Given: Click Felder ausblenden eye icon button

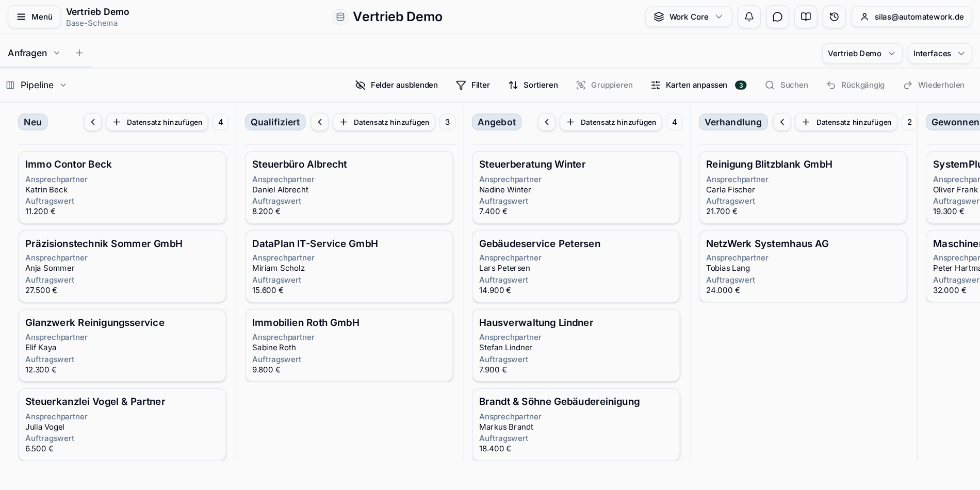Looking at the screenshot, I should pos(397,85).
